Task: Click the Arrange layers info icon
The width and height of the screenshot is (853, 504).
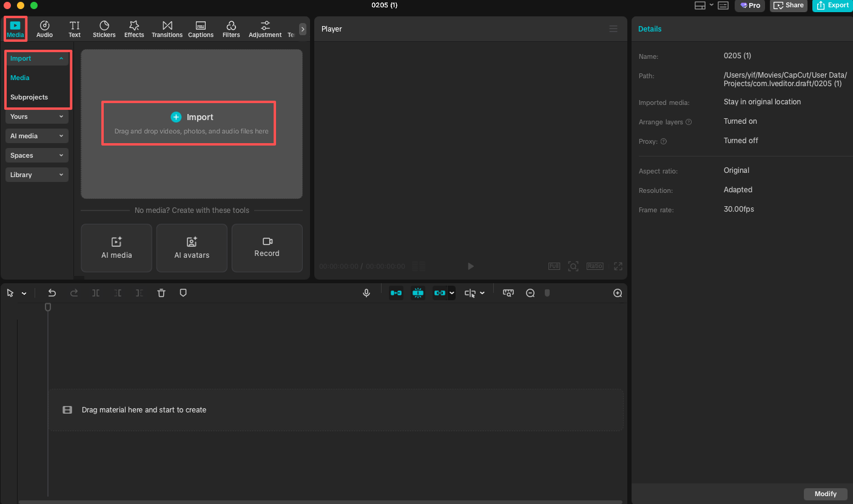Action: point(689,122)
